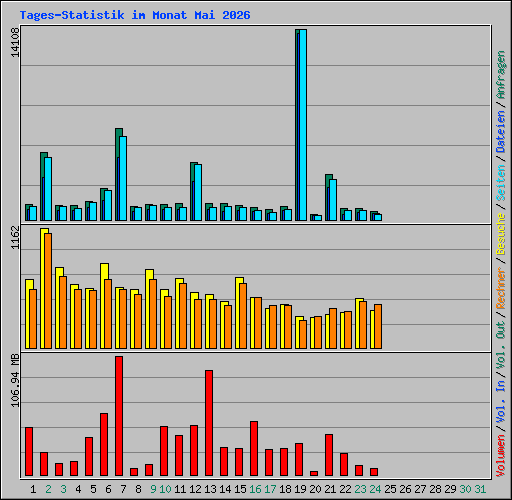Click the chart title Tages-Statistik im Monat Mai 2026

coord(135,15)
